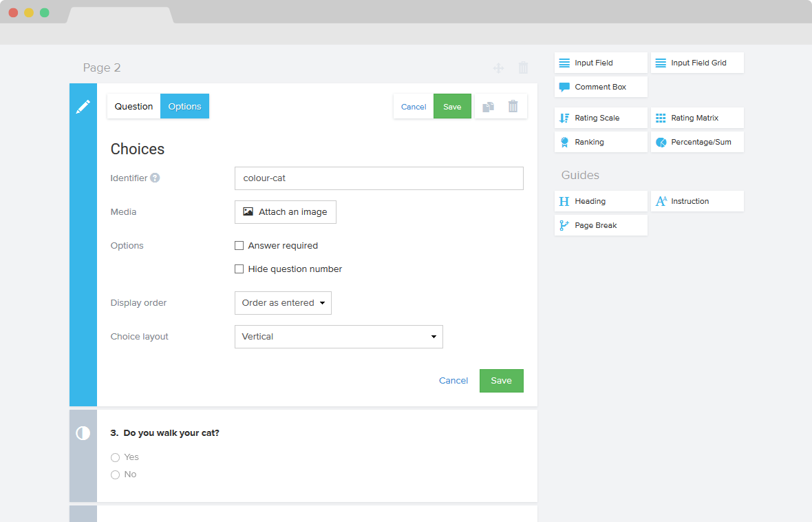Click the macOS yellow minimize button

click(x=29, y=12)
